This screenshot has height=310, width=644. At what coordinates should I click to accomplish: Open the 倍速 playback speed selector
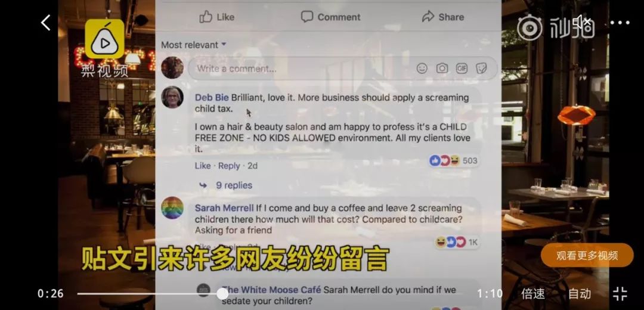click(x=533, y=293)
